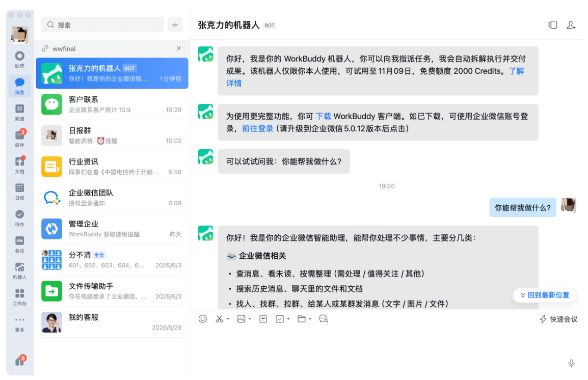Open the 助理 assistant sidebar icon
The height and width of the screenshot is (380, 588).
coord(19,60)
